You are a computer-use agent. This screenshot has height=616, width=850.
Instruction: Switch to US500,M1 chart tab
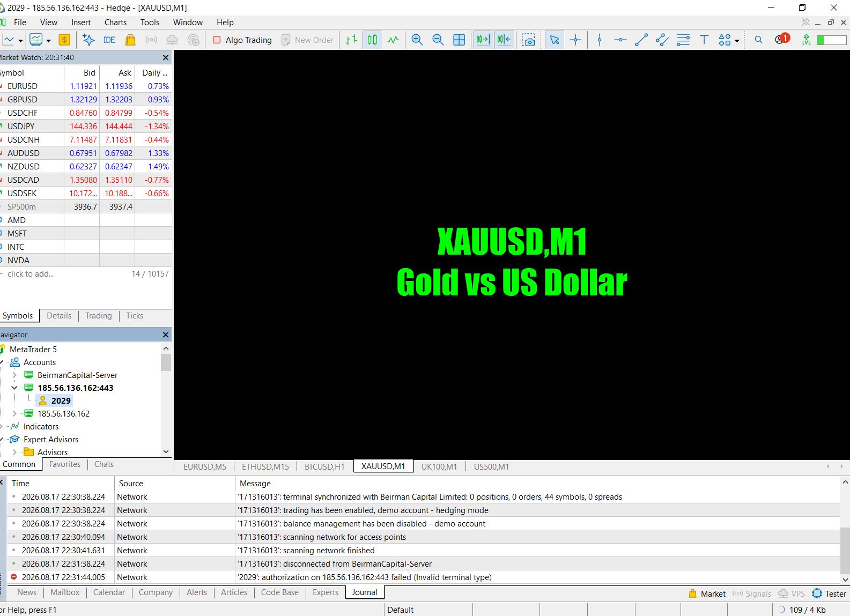pos(491,466)
